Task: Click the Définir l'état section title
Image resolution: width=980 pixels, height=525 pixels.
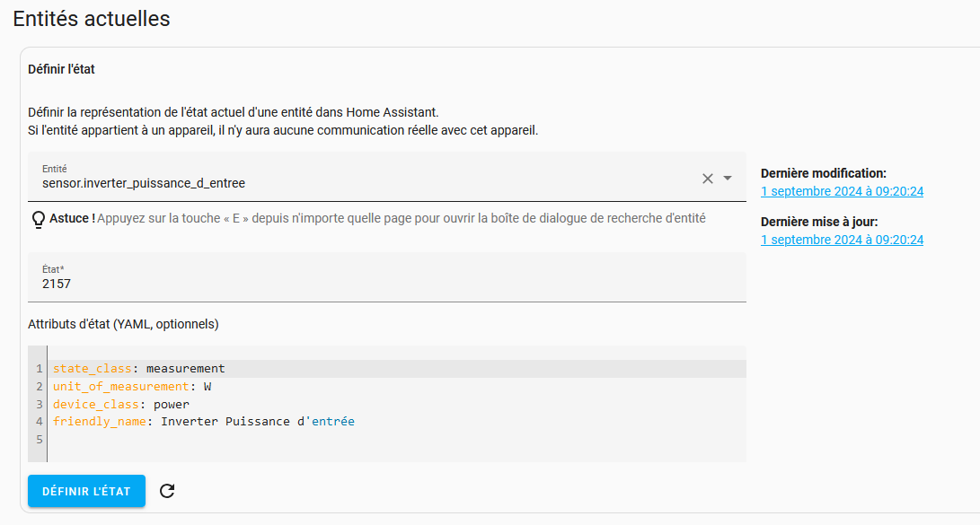Action: point(61,69)
